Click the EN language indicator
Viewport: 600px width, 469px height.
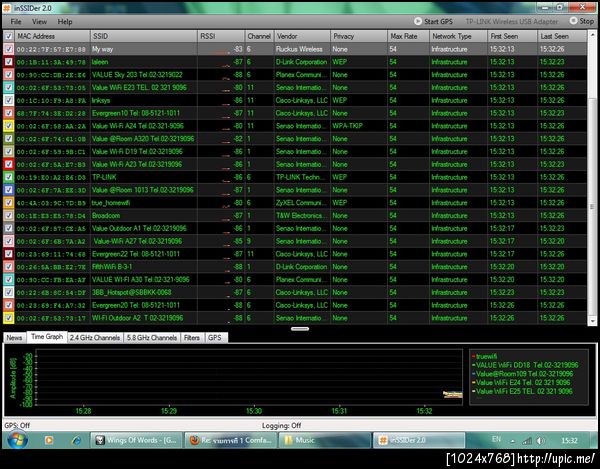point(496,439)
